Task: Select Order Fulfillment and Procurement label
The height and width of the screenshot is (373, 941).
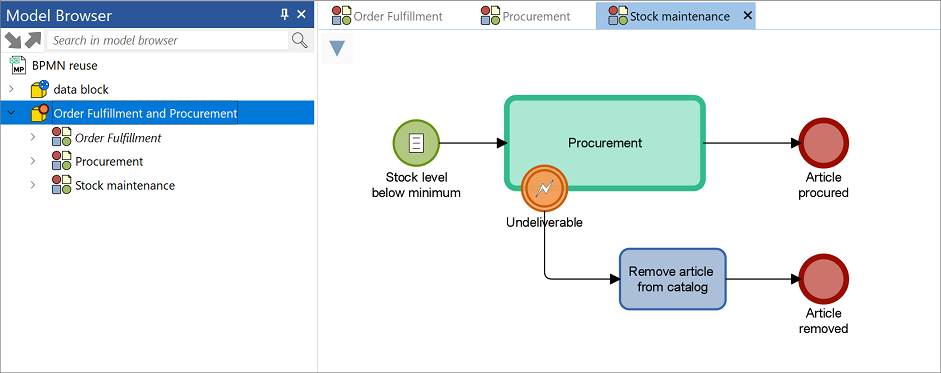Action: tap(145, 113)
